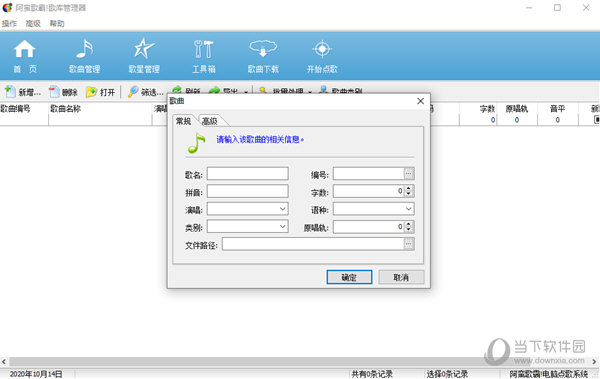Increase the 原唱轨 value with up arrow

point(409,224)
